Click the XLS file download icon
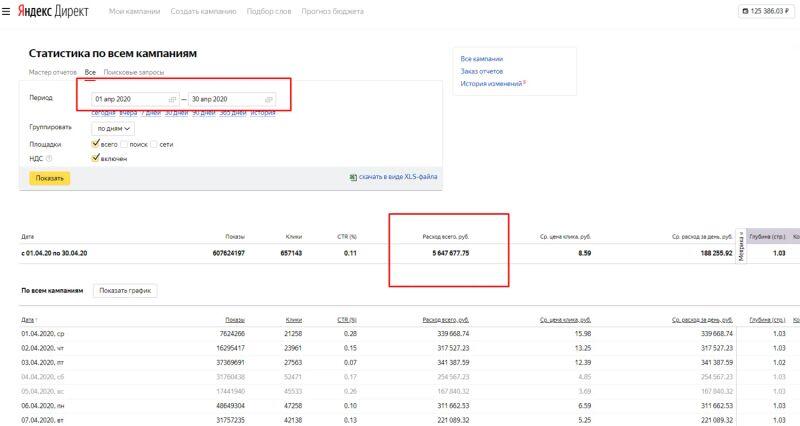 click(353, 177)
